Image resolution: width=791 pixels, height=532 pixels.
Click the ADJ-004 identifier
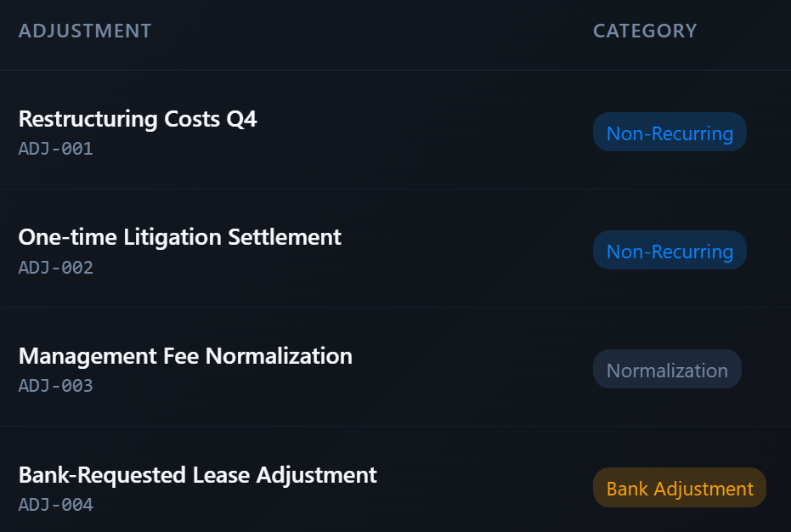point(55,505)
